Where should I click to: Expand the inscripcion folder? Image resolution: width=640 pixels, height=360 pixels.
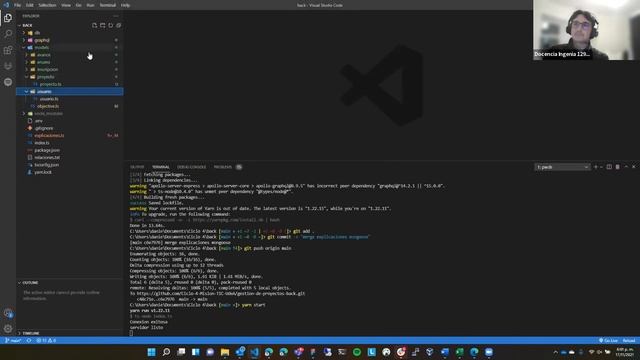69,69
